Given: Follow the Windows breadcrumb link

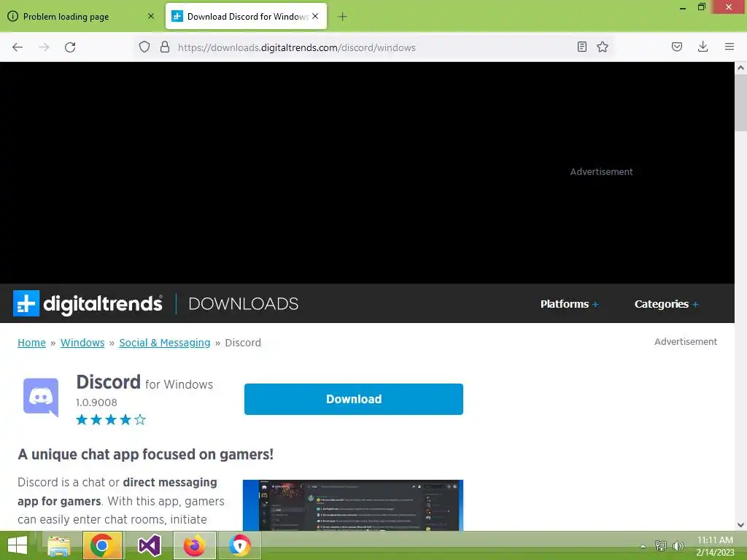Looking at the screenshot, I should [x=82, y=343].
